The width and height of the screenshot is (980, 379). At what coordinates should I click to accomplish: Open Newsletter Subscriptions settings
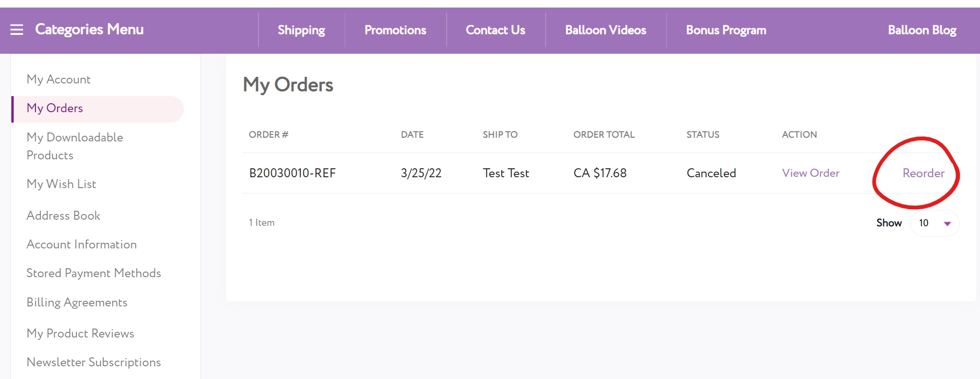point(93,362)
